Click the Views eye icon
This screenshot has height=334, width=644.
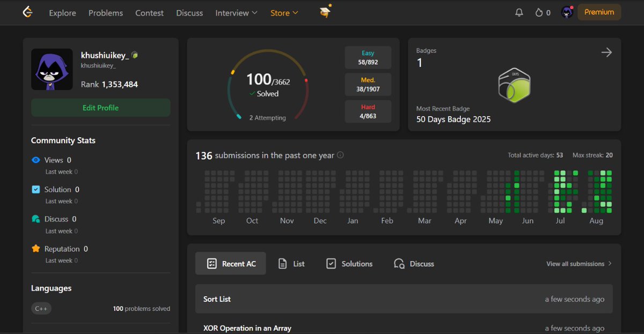pyautogui.click(x=36, y=160)
